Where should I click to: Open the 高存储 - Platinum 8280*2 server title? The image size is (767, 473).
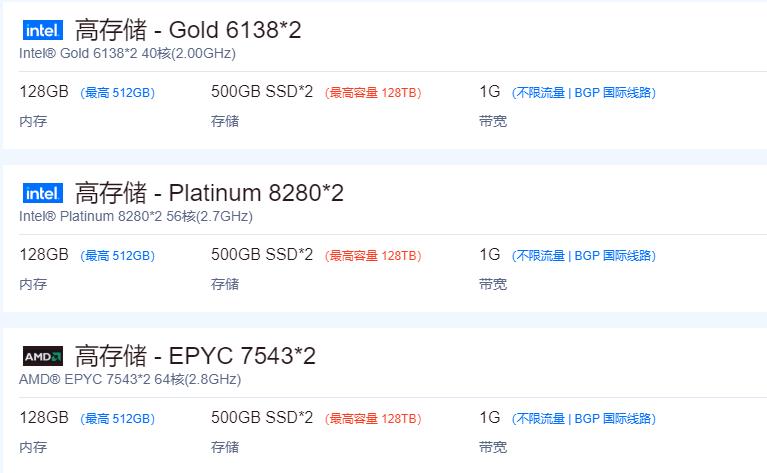point(209,193)
